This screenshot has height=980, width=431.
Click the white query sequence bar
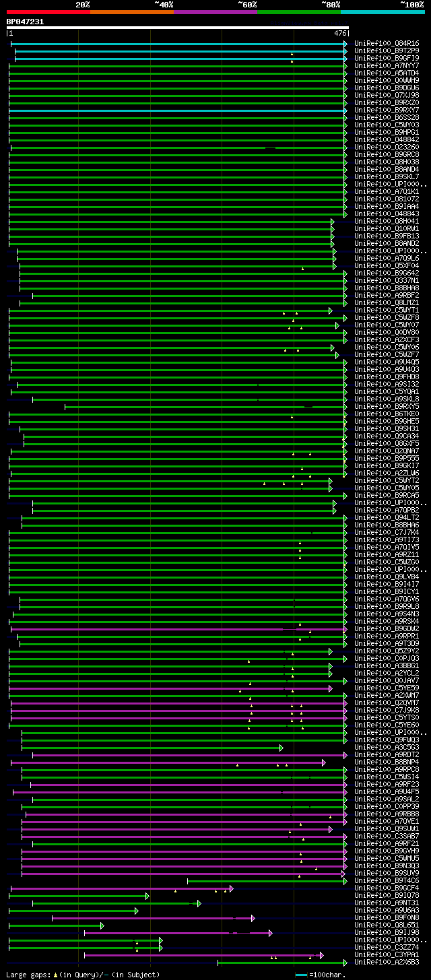[x=178, y=28]
